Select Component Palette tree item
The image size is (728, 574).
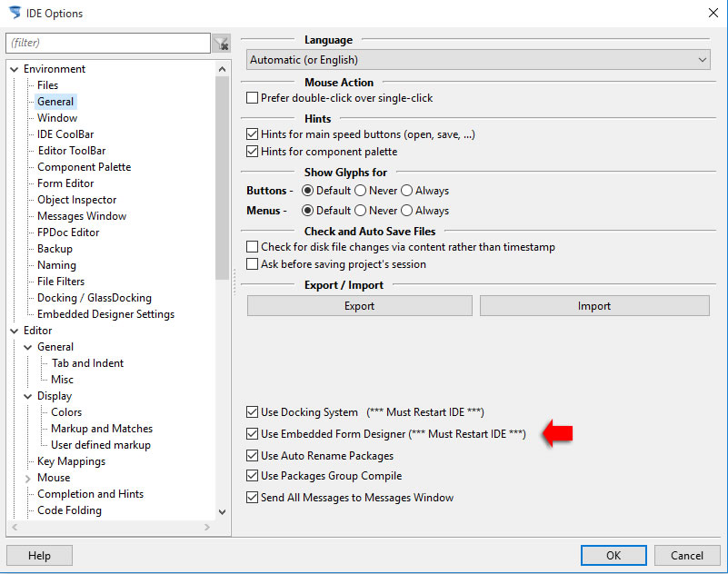84,167
